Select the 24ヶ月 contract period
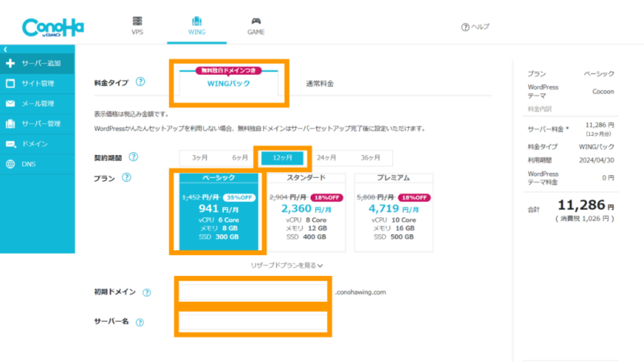The width and height of the screenshot is (644, 362). (327, 158)
